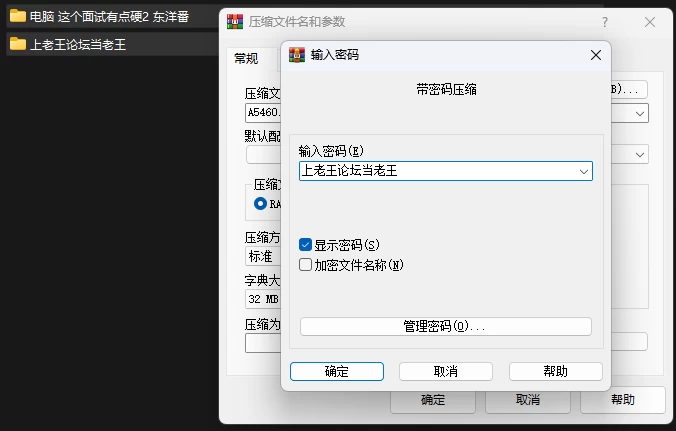
Task: Click 确定 in the password dialog
Action: pyautogui.click(x=337, y=372)
